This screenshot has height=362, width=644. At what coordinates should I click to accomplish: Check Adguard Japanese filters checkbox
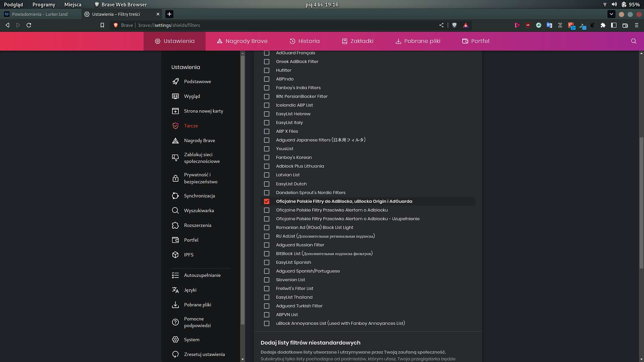click(x=267, y=140)
